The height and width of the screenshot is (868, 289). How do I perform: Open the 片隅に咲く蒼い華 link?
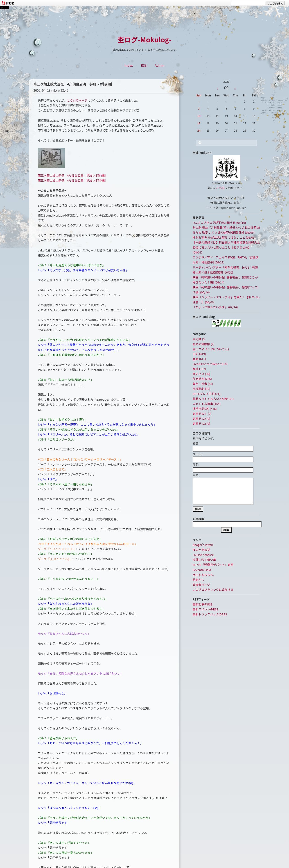[x=204, y=560]
